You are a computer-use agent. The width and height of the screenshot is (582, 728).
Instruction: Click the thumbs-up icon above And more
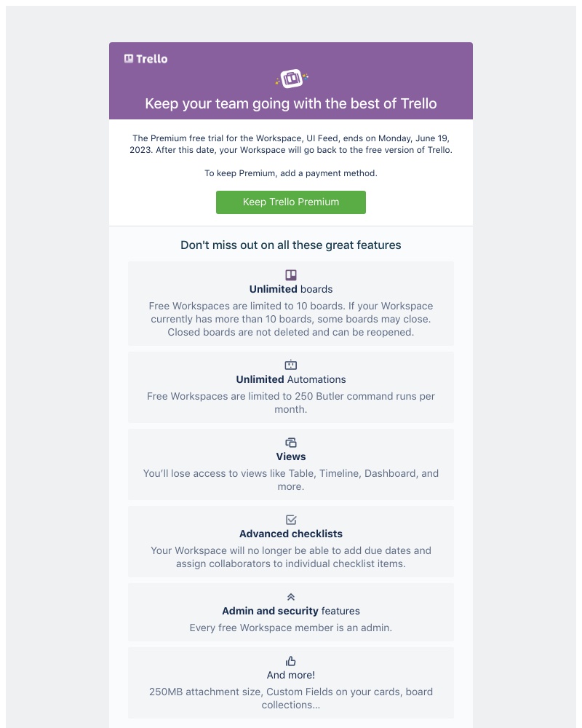(x=291, y=660)
